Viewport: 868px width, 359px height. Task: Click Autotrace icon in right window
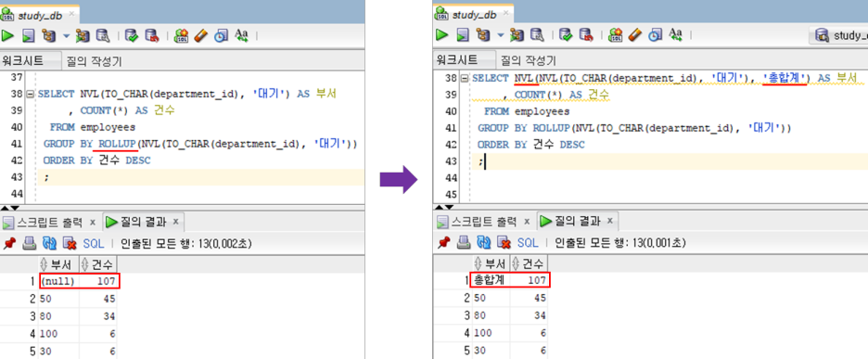coord(517,36)
